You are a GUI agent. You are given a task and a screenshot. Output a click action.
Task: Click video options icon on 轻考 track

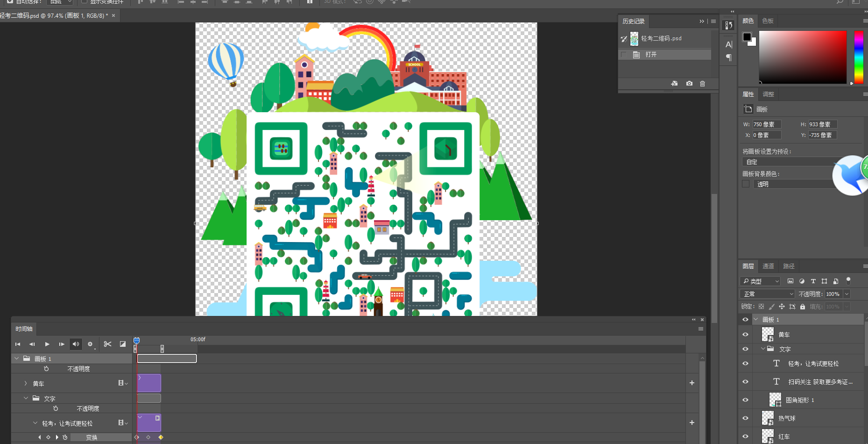tap(123, 423)
